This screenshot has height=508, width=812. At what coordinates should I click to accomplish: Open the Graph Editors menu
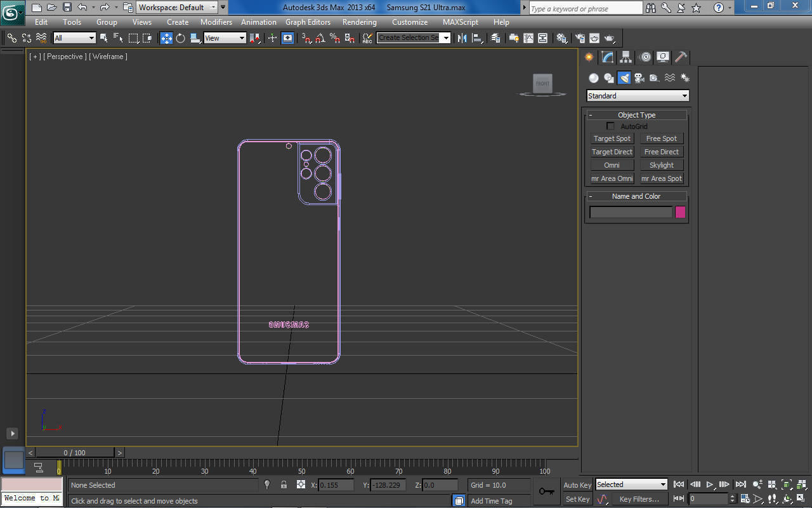tap(308, 22)
